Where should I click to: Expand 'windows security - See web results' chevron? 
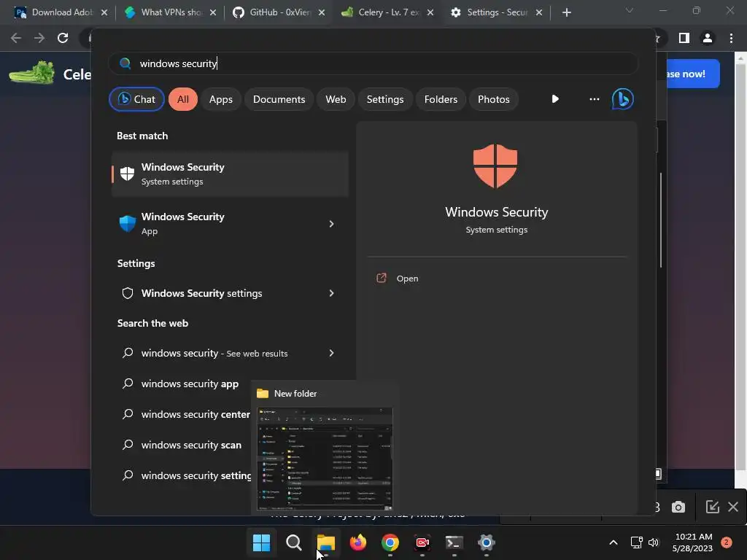332,354
